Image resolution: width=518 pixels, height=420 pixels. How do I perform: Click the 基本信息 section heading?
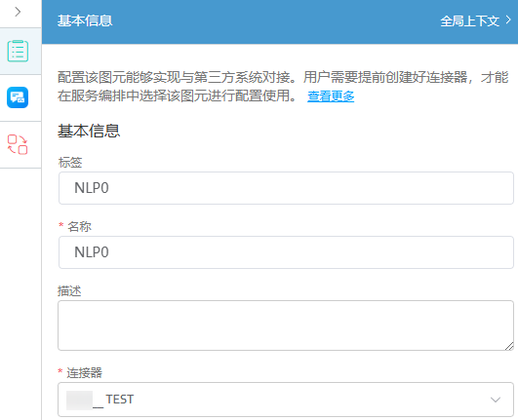89,131
